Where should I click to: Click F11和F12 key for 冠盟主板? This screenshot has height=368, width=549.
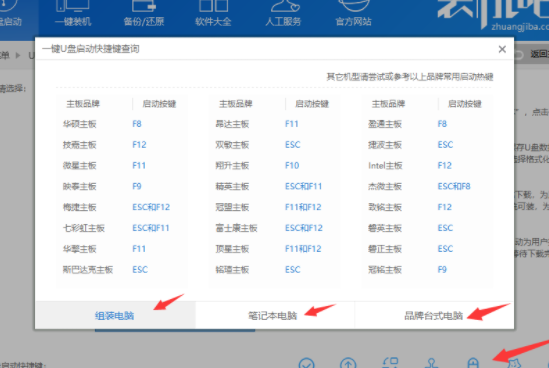click(303, 207)
